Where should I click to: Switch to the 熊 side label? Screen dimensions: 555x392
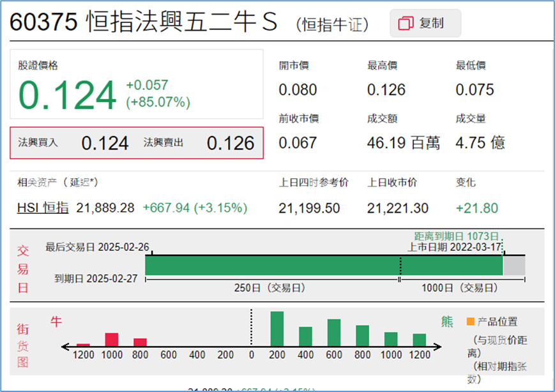tap(448, 322)
